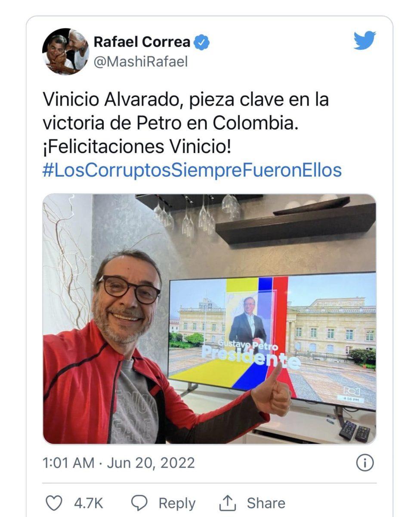Viewport: 420px width, 517px height.
Task: Click the TV screen in the photo
Action: click(272, 338)
